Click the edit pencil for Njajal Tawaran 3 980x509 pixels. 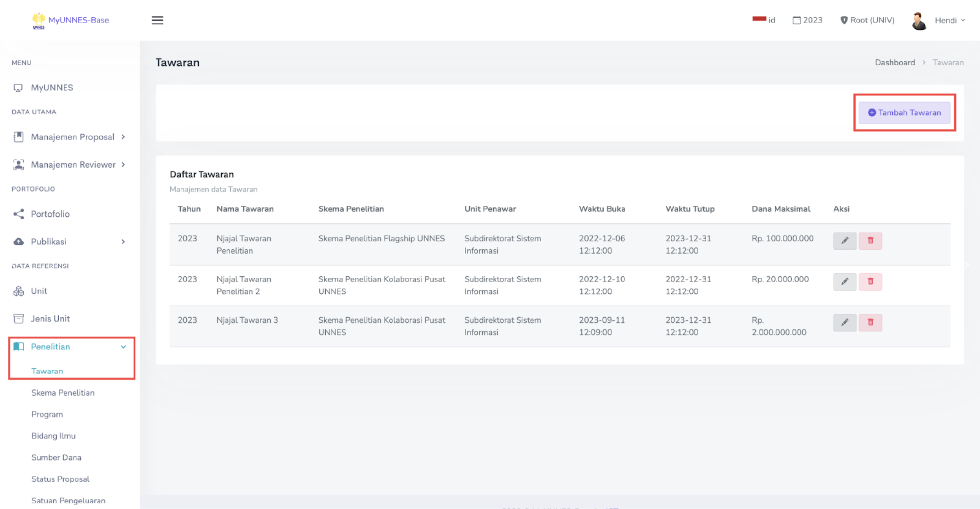(x=844, y=323)
